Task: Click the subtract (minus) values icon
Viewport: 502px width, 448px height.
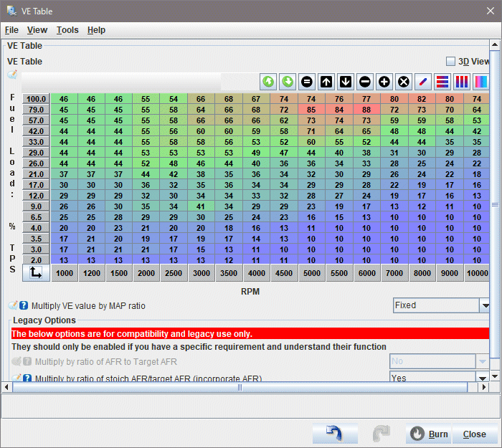Action: pos(365,82)
